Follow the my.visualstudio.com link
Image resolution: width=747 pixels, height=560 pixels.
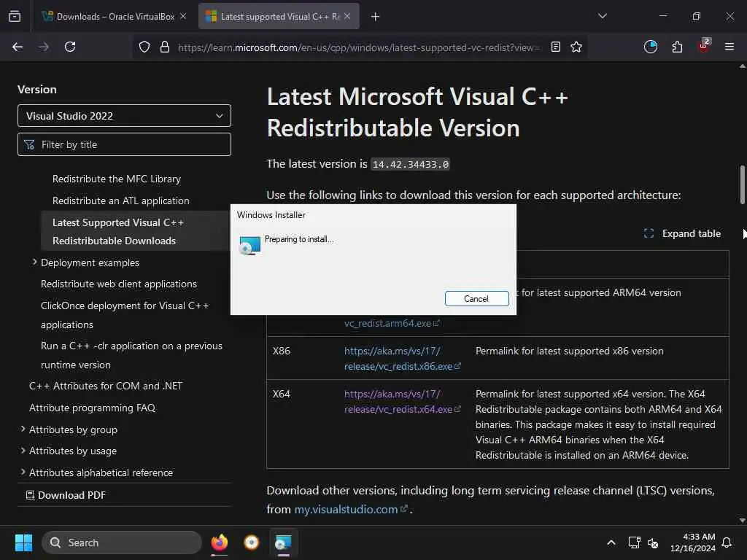[x=351, y=509]
